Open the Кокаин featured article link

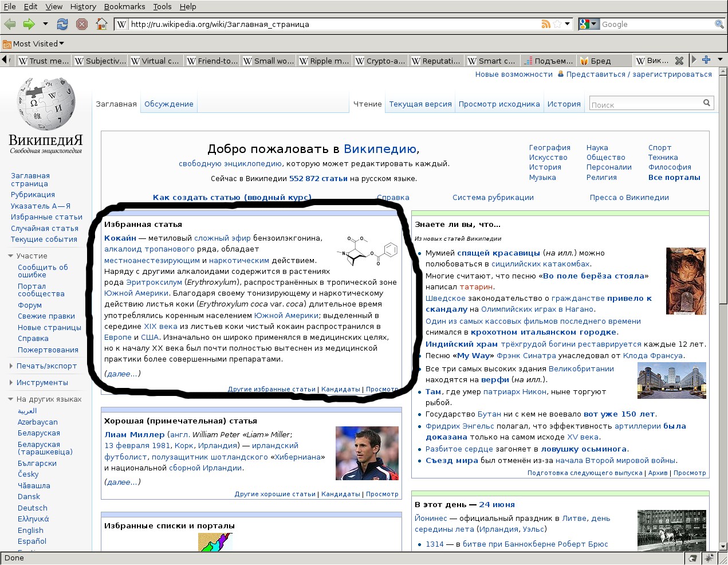pyautogui.click(x=120, y=238)
